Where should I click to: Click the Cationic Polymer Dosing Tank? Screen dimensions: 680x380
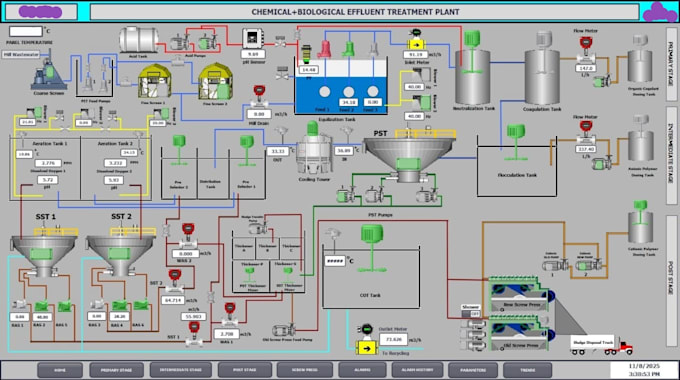tap(641, 222)
